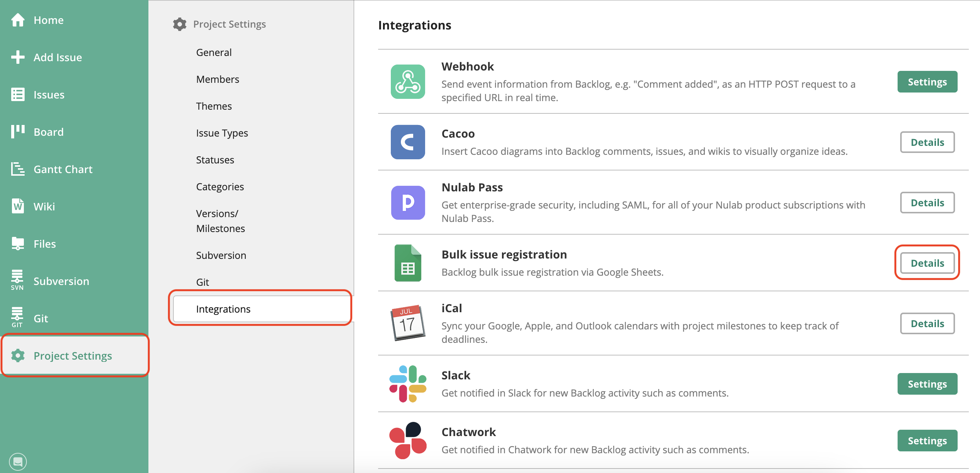
Task: Open the support chat bubble
Action: point(18,461)
